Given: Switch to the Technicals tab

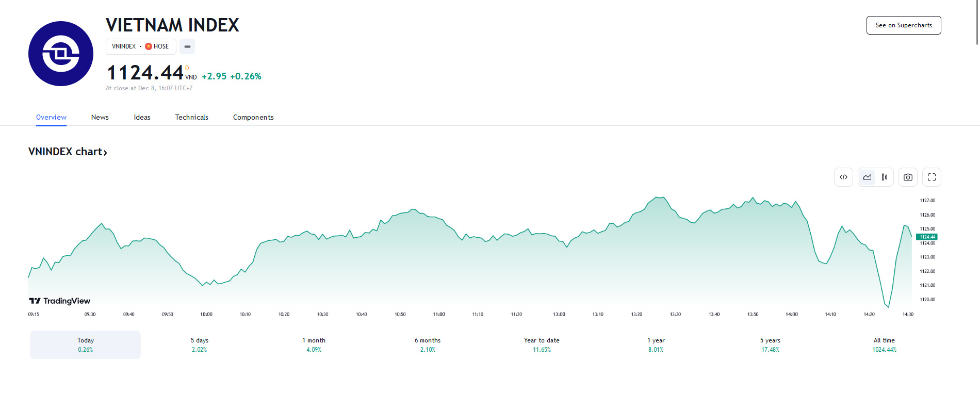Looking at the screenshot, I should click(191, 117).
